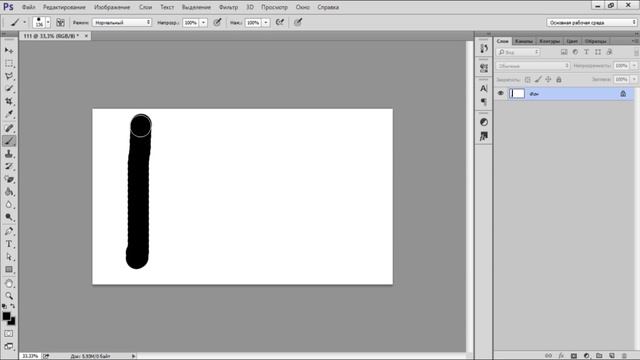This screenshot has width=640, height=360.
Task: Select the History Brush tool
Action: click(x=9, y=167)
